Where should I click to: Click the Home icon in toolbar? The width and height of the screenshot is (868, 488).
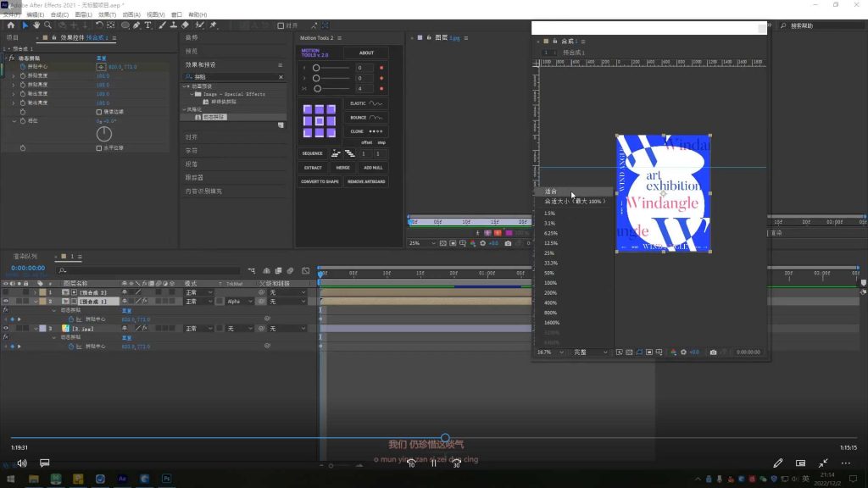pos(9,25)
